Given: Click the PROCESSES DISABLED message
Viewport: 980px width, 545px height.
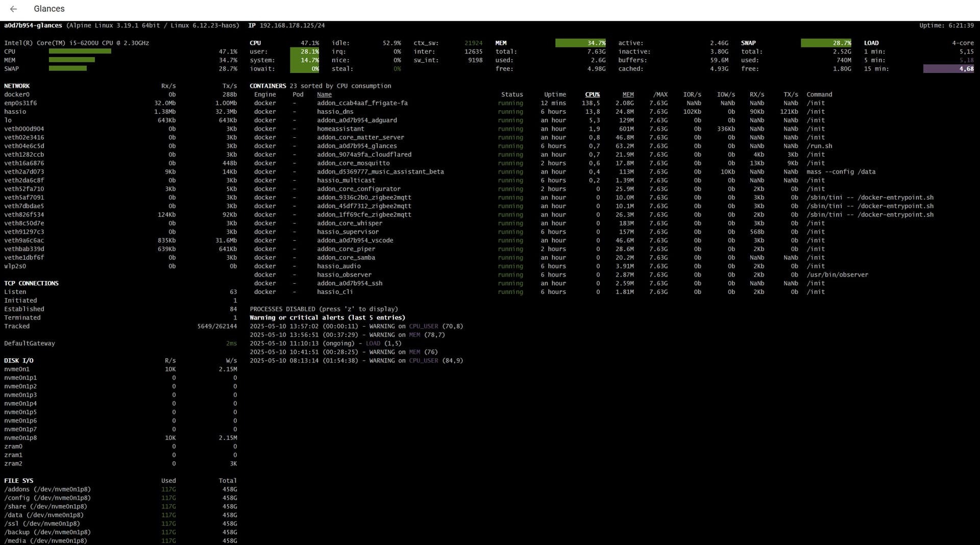Looking at the screenshot, I should click(324, 309).
